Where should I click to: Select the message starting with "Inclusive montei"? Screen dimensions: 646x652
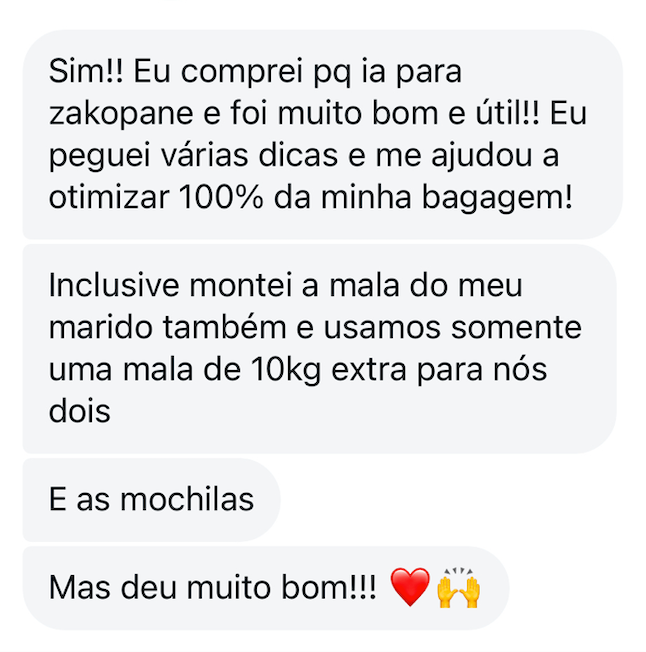tap(319, 348)
